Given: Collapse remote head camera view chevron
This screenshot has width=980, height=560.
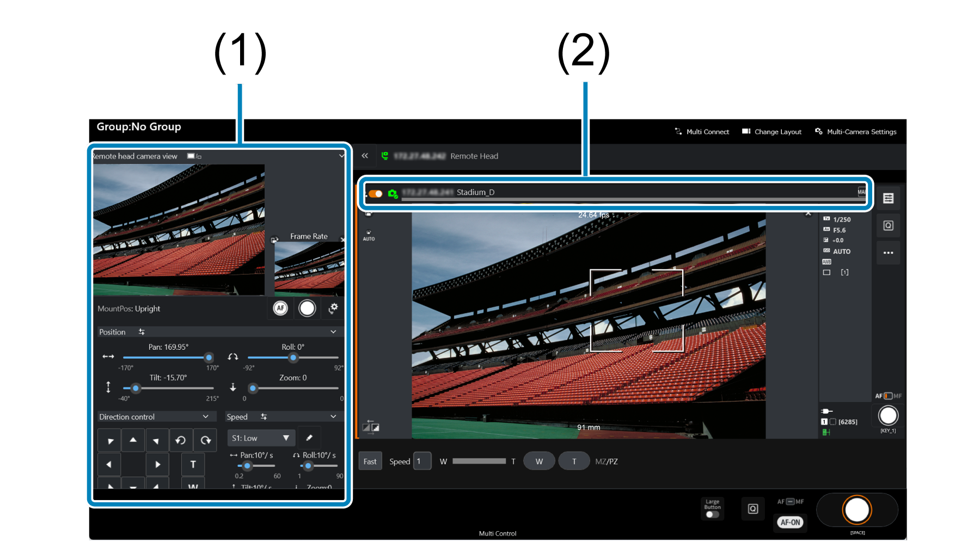Looking at the screenshot, I should [341, 156].
